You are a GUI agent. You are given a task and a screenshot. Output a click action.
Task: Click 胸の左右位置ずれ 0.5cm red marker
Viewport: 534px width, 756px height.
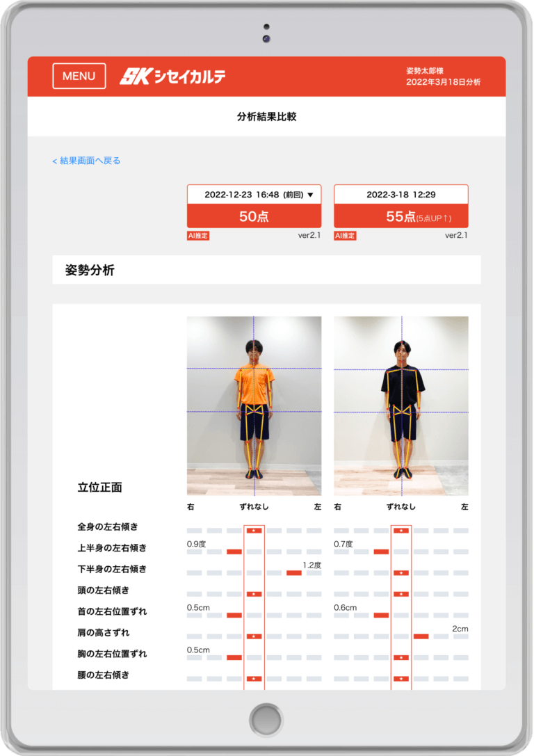point(234,657)
